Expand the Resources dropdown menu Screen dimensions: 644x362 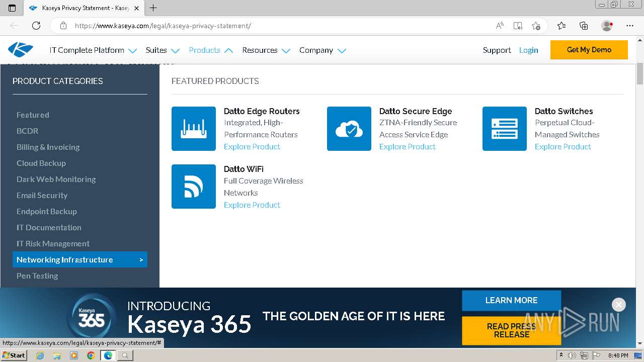pyautogui.click(x=266, y=50)
